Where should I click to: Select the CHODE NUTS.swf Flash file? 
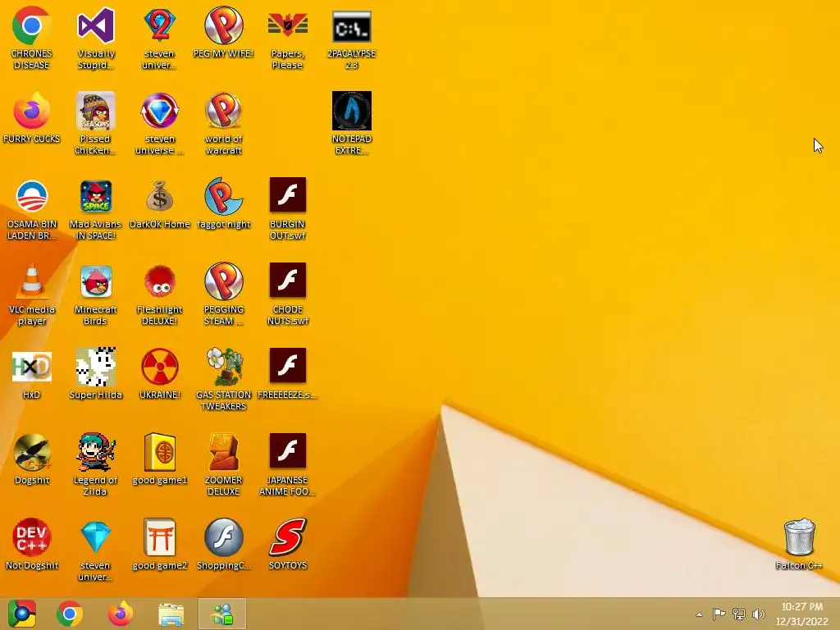[288, 281]
